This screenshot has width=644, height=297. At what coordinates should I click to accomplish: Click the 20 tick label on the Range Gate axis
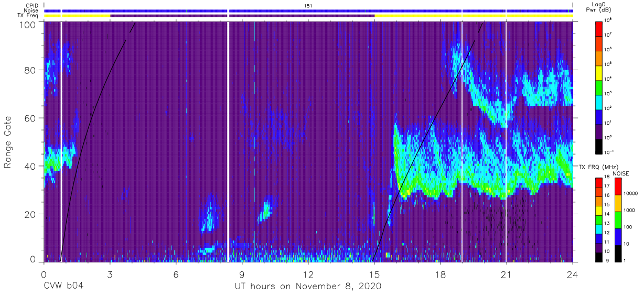(x=30, y=214)
